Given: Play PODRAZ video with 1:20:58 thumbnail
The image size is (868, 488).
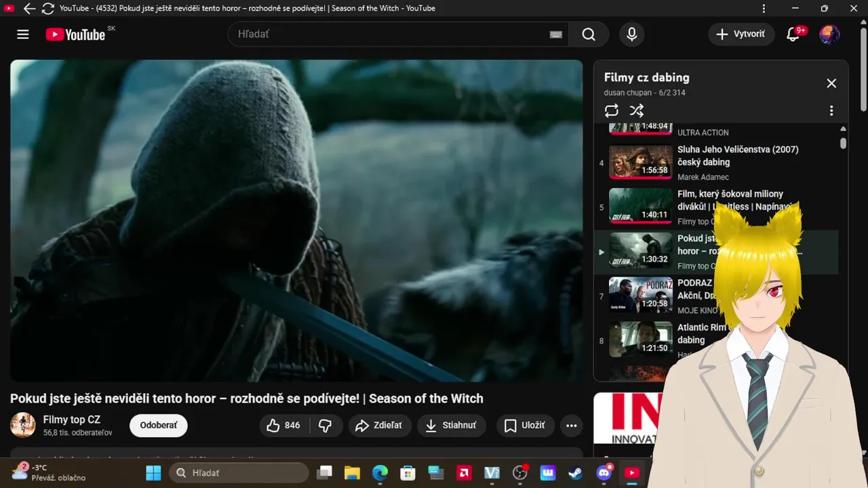Looking at the screenshot, I should 641,296.
